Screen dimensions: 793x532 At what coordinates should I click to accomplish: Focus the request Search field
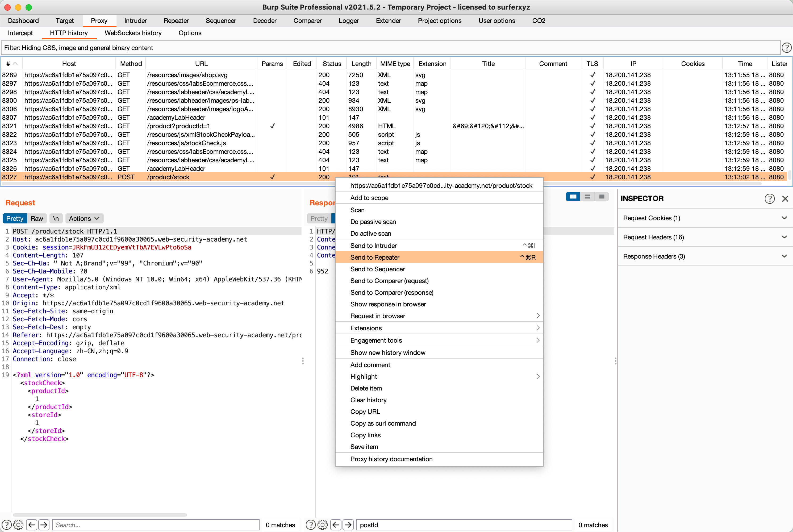click(156, 525)
